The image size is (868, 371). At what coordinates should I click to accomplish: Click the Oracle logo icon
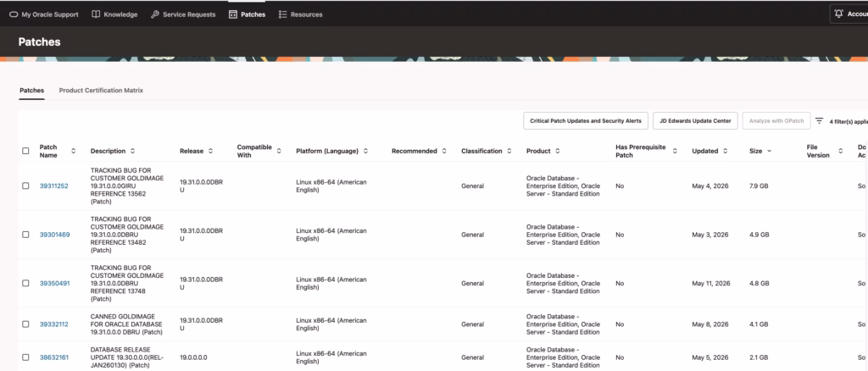point(14,14)
